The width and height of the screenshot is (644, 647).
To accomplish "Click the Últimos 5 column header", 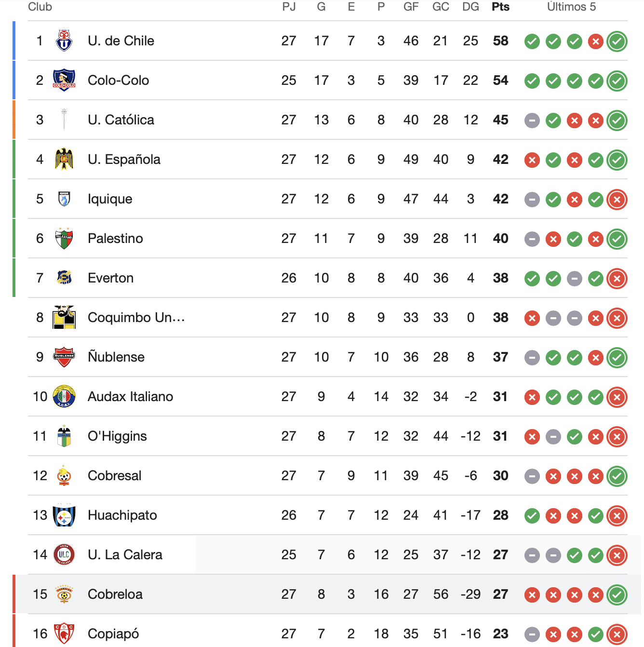I will tap(571, 7).
